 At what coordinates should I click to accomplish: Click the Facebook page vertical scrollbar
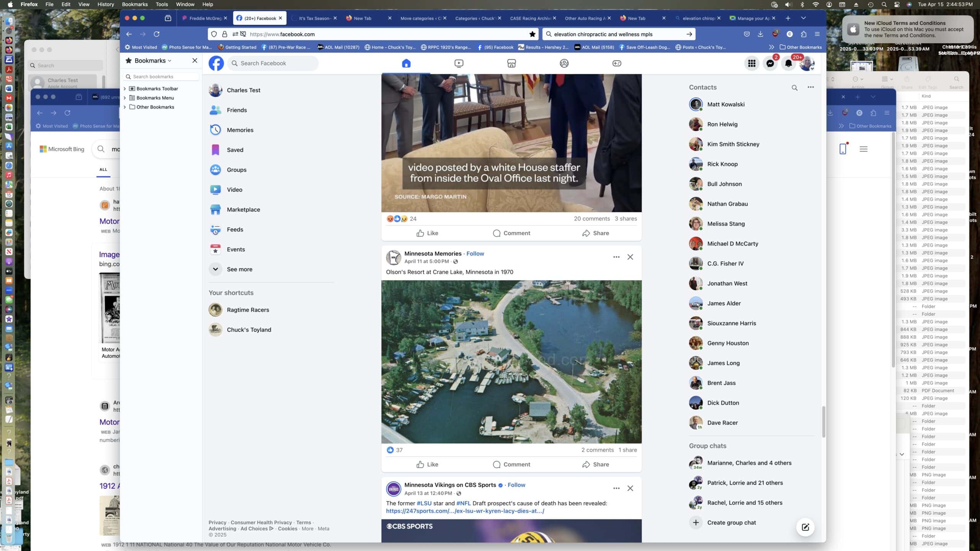pos(823,421)
